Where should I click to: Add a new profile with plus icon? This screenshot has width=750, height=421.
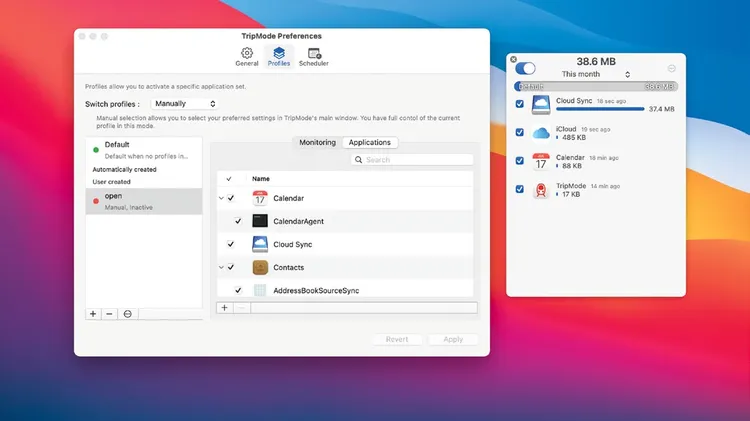93,313
